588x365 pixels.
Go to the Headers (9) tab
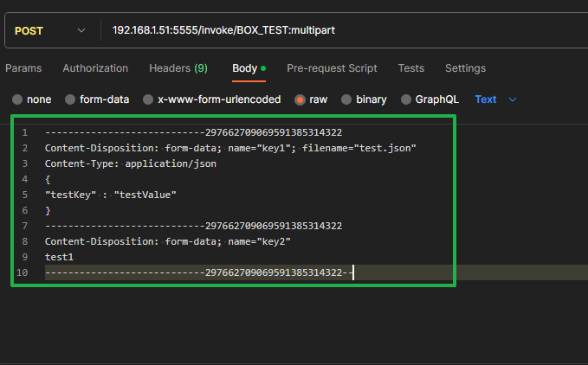(x=178, y=68)
